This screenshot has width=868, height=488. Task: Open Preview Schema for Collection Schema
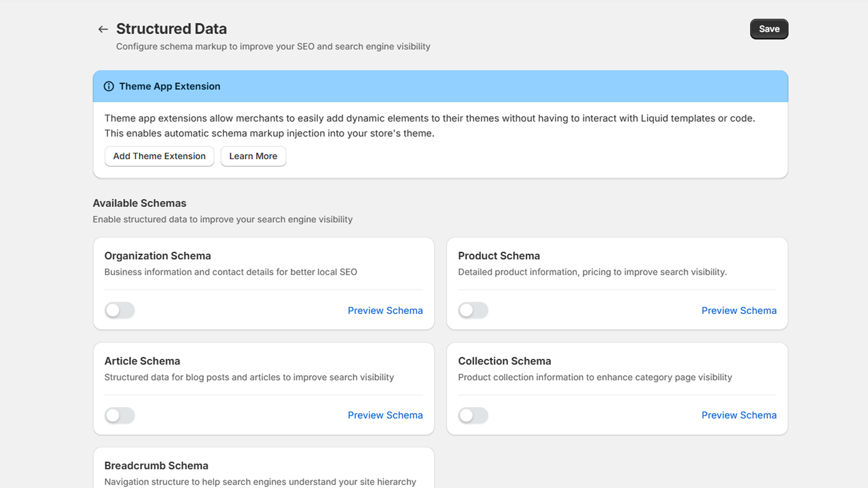coord(739,415)
